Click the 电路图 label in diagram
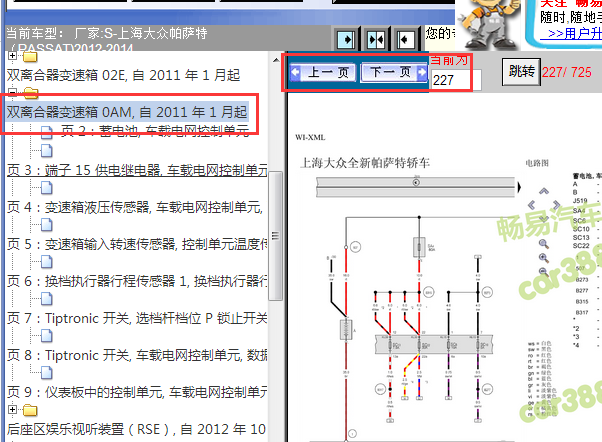 (x=537, y=163)
